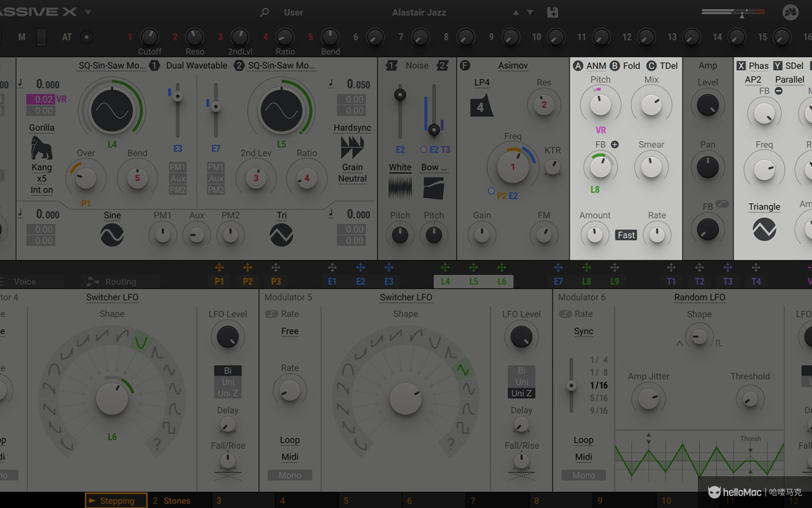Select the A ANM insert effect tab
812x508 pixels.
[x=590, y=65]
